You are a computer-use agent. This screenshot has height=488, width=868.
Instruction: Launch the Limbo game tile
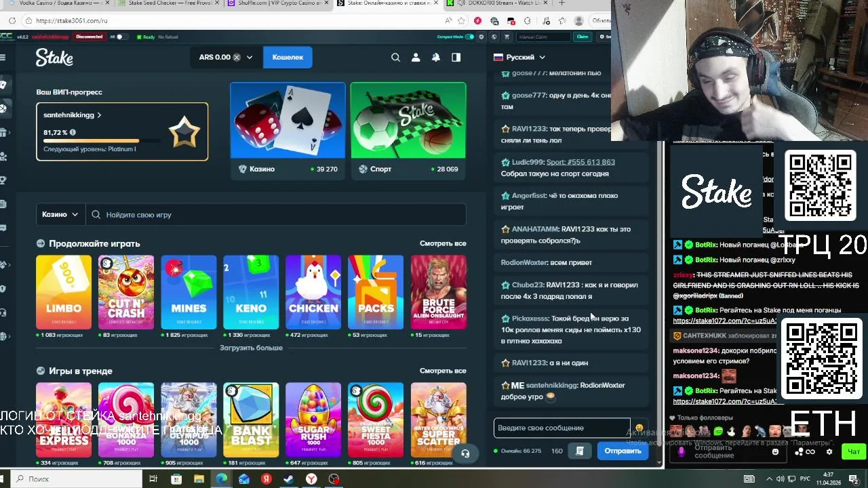pos(64,292)
